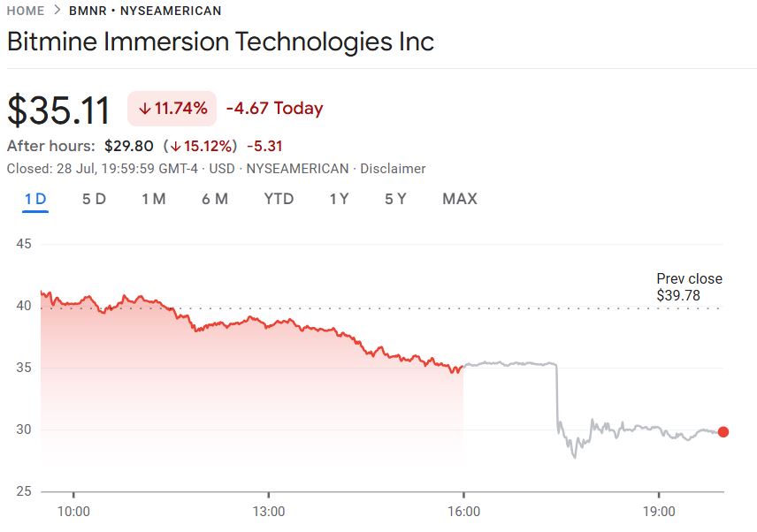Click the Bitmine Immersion Technologies Inc title
Viewport: 757px width, 532px height.
coord(220,42)
